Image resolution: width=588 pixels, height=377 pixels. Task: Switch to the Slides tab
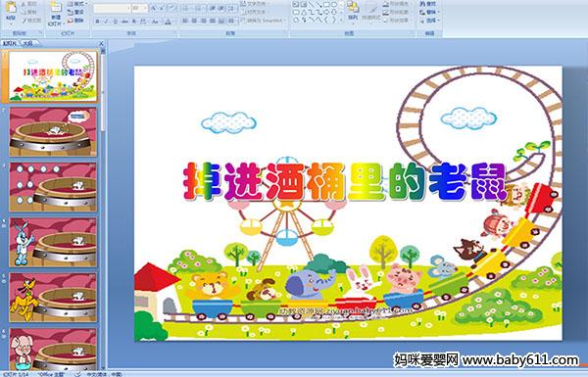(10, 43)
